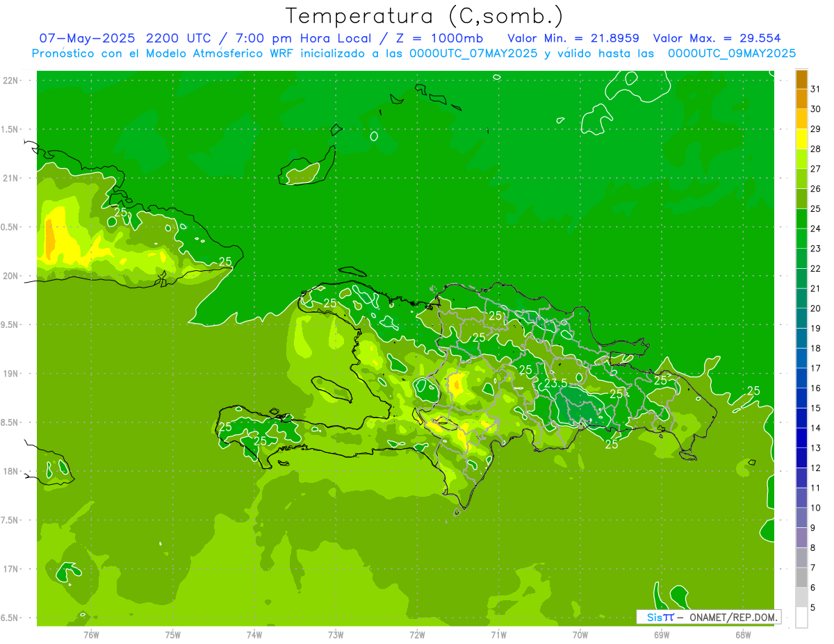This screenshot has height=644, width=834.
Task: Click the '7.5N' latitude label
Action: pyautogui.click(x=9, y=520)
